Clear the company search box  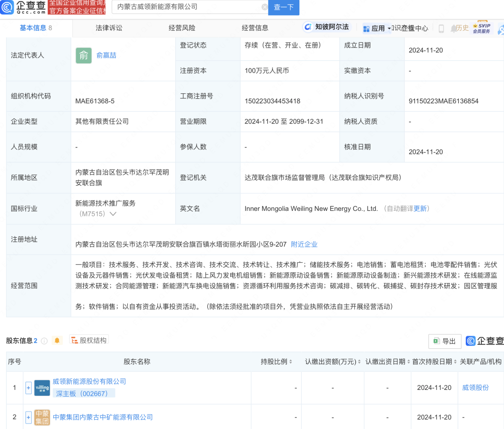(265, 7)
